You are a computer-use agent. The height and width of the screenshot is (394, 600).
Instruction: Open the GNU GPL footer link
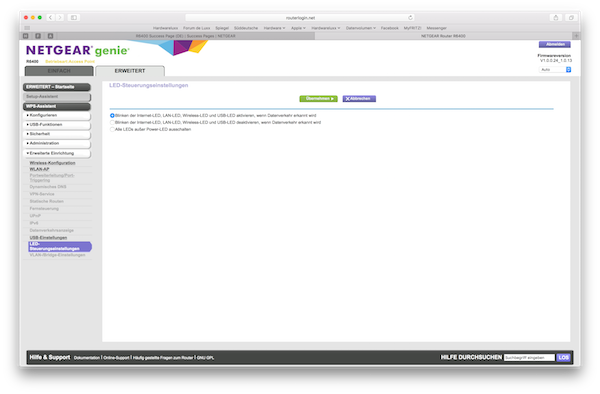click(205, 358)
